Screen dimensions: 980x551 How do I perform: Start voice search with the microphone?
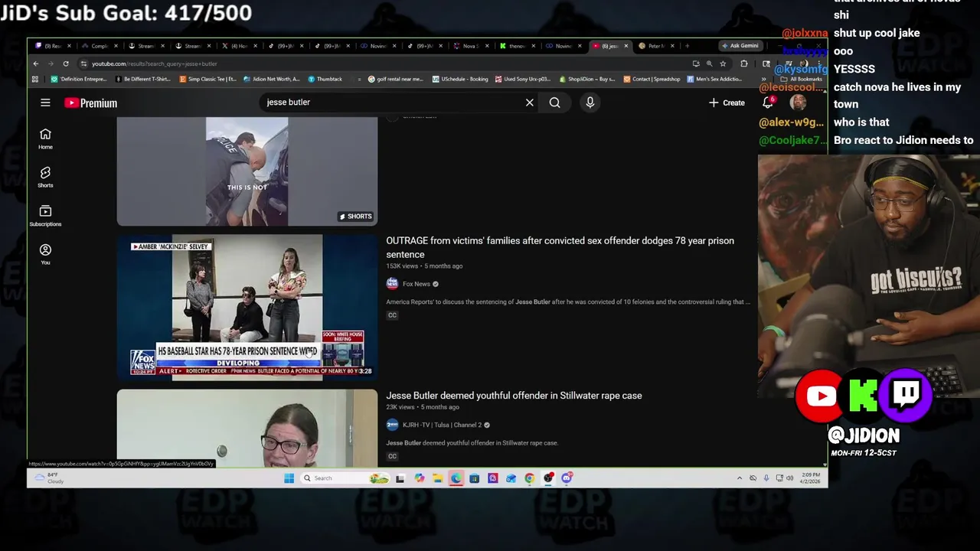(590, 103)
